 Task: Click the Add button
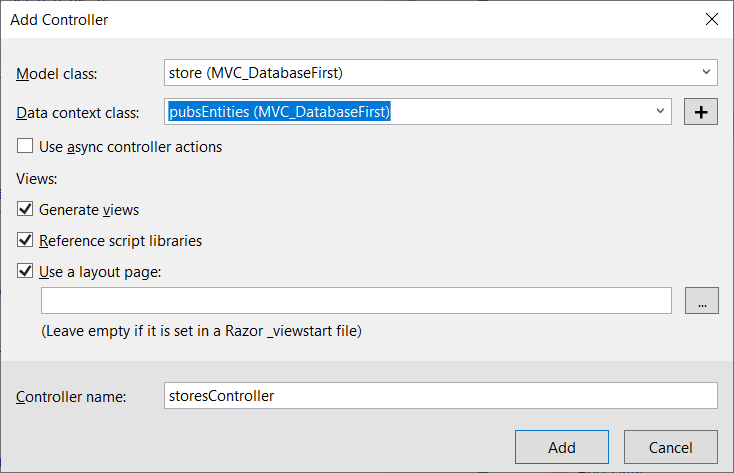[x=562, y=447]
